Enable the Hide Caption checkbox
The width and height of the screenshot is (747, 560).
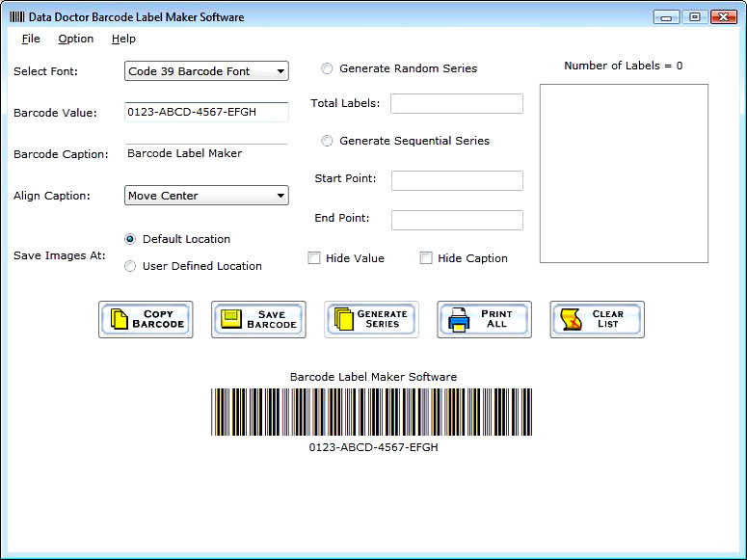tap(426, 258)
